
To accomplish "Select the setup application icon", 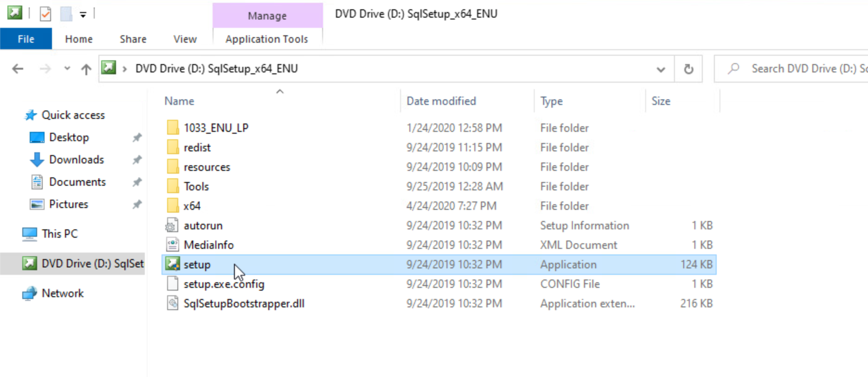I will (173, 264).
